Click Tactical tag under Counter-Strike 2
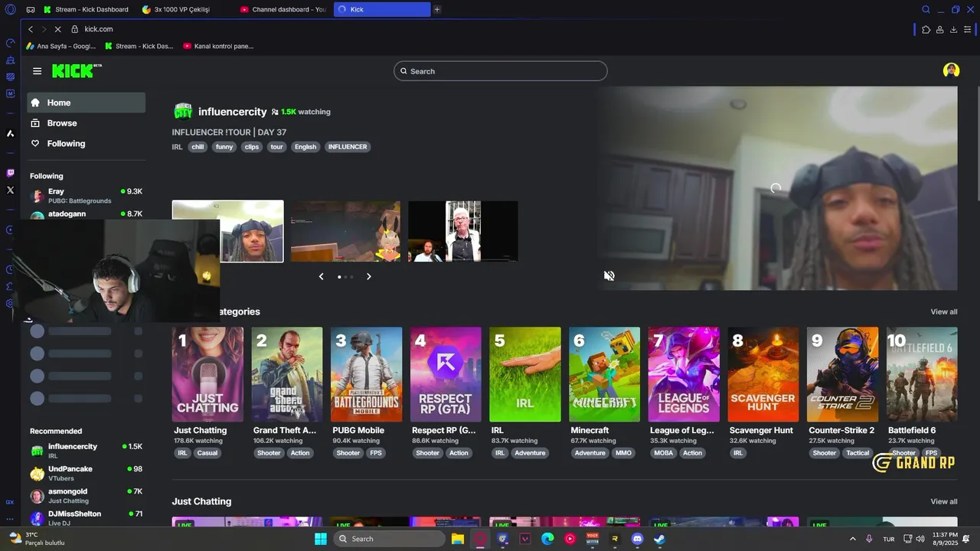980x551 pixels. 857,453
